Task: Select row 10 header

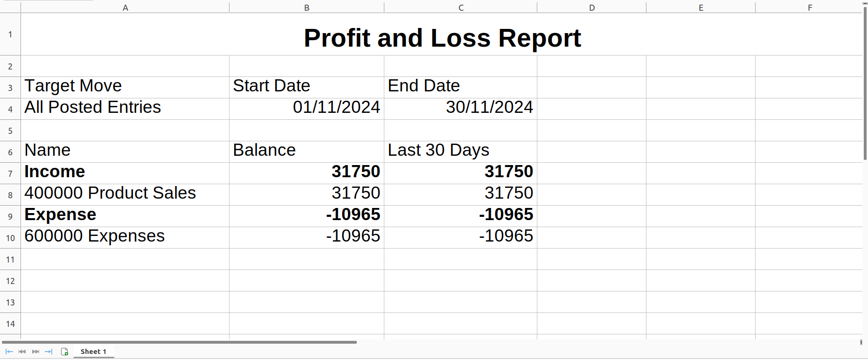Action: click(x=10, y=238)
